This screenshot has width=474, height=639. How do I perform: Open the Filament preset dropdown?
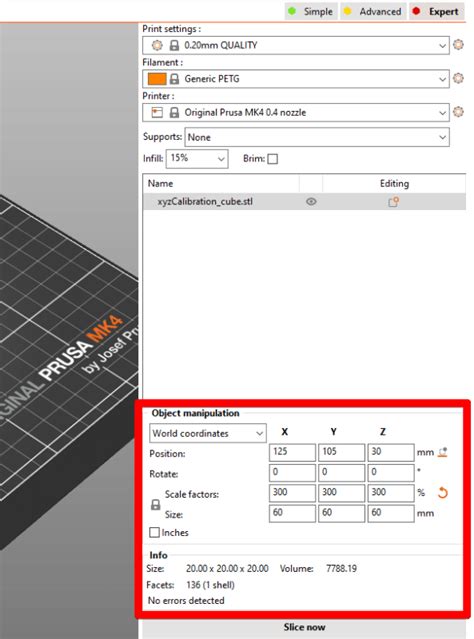click(x=295, y=79)
